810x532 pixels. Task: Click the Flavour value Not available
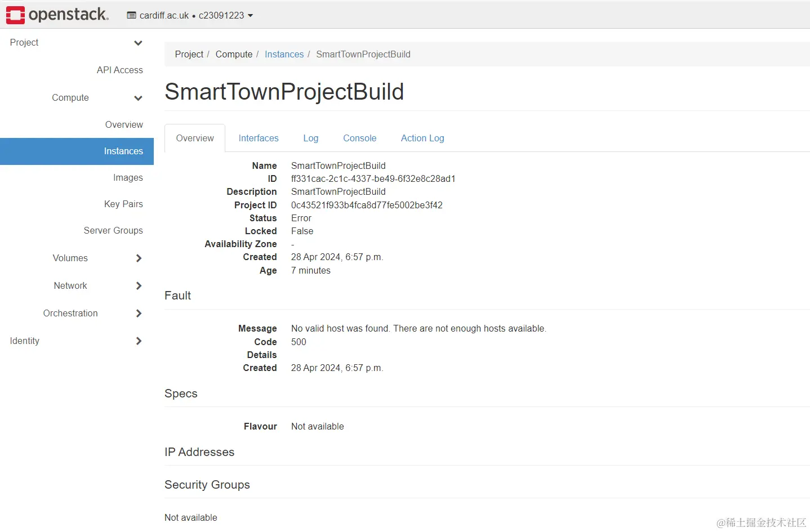point(317,426)
